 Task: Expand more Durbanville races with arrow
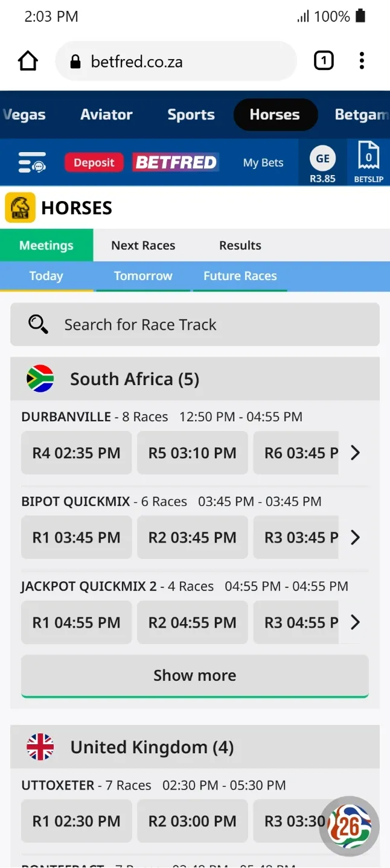point(356,453)
